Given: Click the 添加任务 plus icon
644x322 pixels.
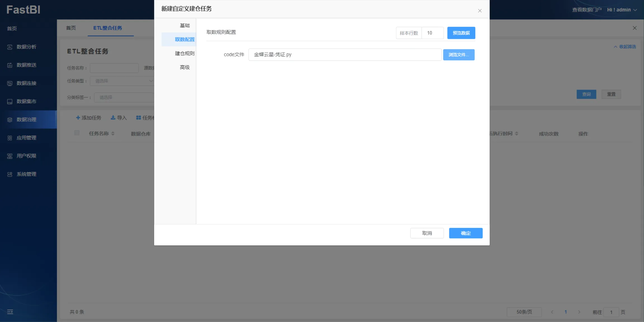Looking at the screenshot, I should pyautogui.click(x=78, y=118).
